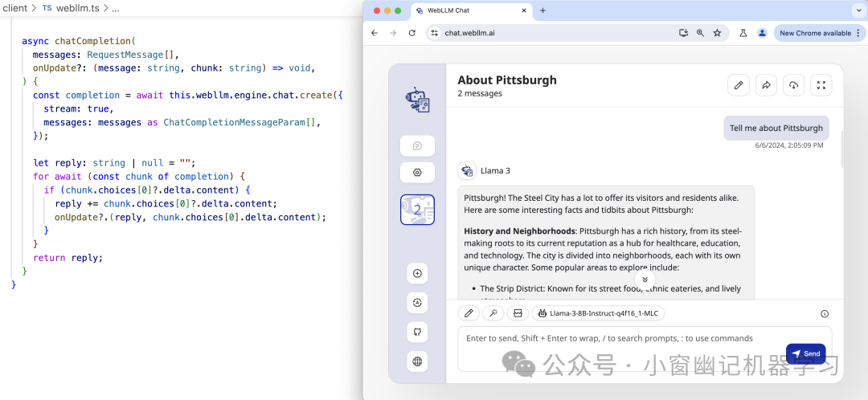Viewport: 868px width, 400px height.
Task: Open the GitHub icon in sidebar
Action: coord(417,332)
